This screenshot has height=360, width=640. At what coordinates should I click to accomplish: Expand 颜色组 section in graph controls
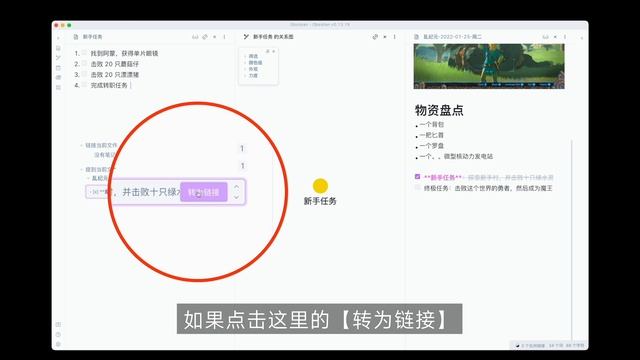click(255, 63)
